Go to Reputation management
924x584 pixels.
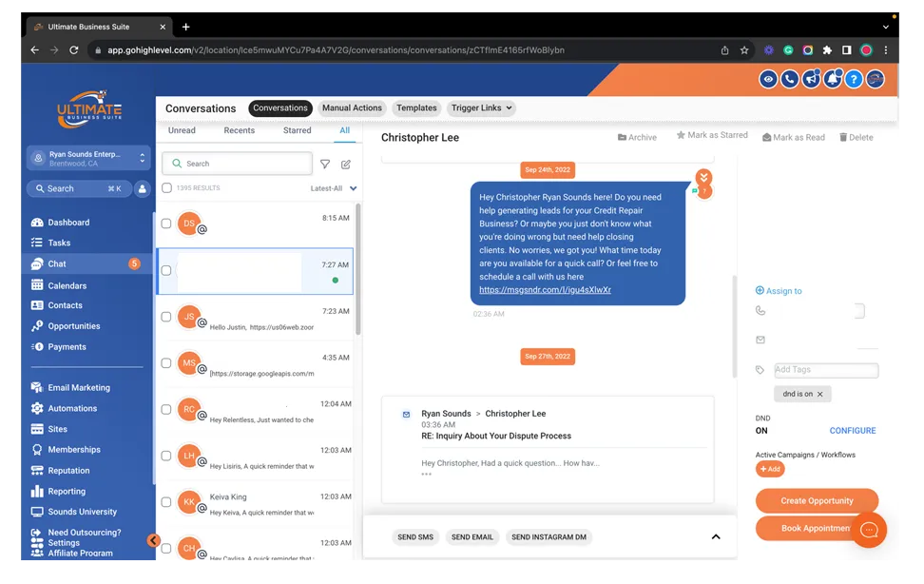tap(68, 471)
